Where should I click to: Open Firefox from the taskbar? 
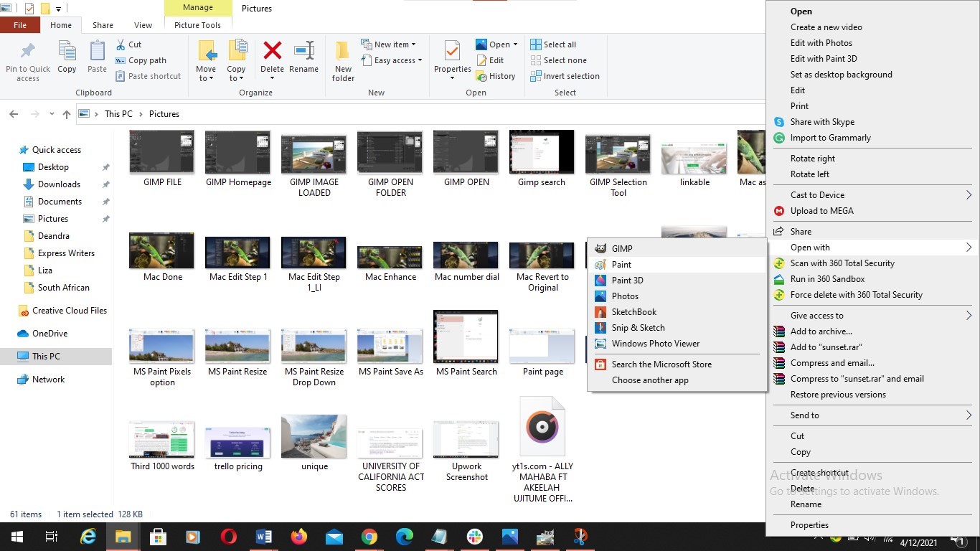pyautogui.click(x=299, y=537)
